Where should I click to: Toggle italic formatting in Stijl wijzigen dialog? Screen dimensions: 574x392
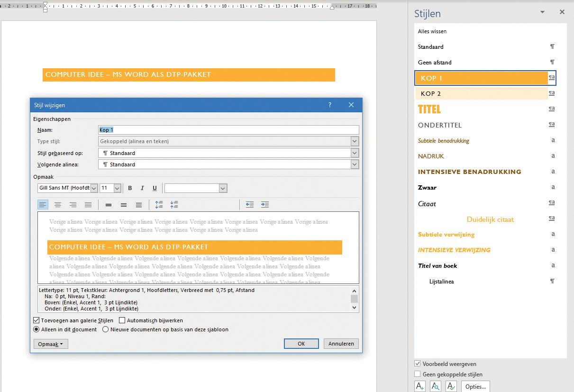tap(142, 188)
